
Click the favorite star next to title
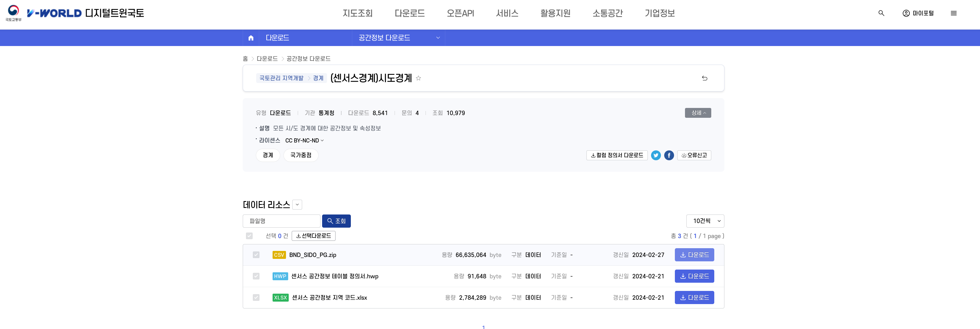click(418, 78)
